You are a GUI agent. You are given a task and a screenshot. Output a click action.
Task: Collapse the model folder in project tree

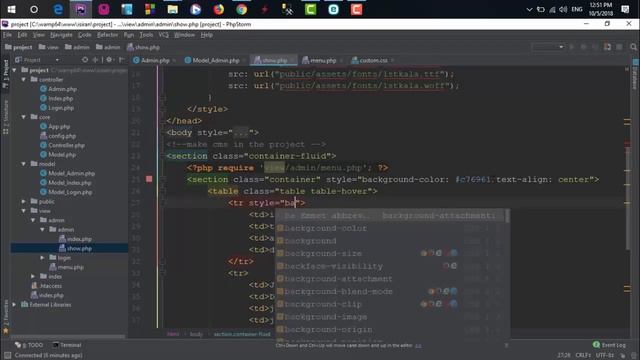24,164
